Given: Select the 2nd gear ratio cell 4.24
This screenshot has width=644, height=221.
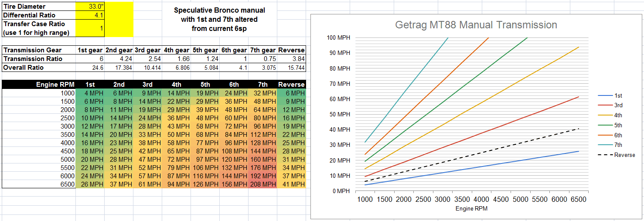Looking at the screenshot, I should [x=119, y=59].
